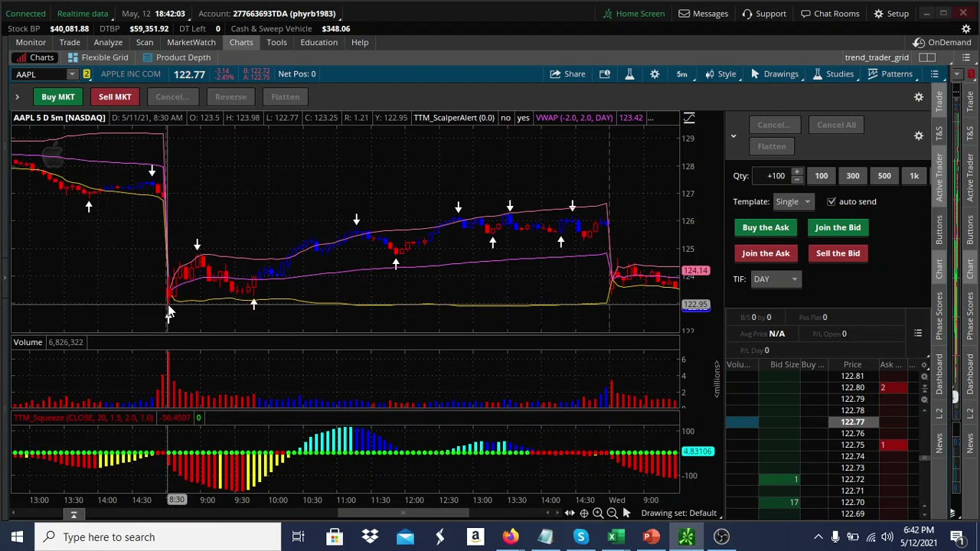Toggle OnDemand mode
The width and height of the screenshot is (980, 551).
pyautogui.click(x=942, y=43)
